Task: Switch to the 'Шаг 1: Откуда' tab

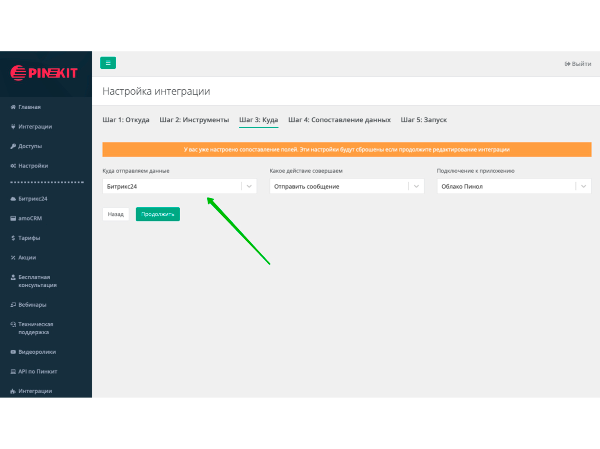Action: (126, 119)
